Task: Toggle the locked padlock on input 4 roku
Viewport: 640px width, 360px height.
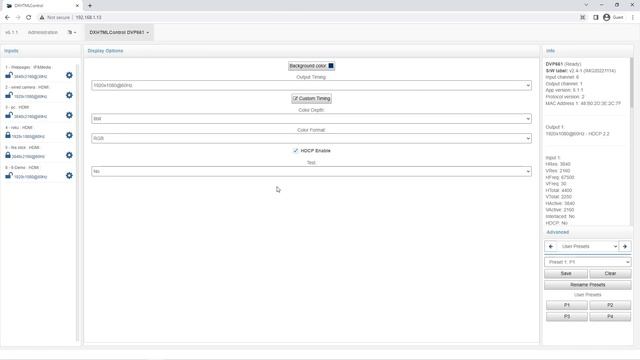Action: pyautogui.click(x=8, y=135)
